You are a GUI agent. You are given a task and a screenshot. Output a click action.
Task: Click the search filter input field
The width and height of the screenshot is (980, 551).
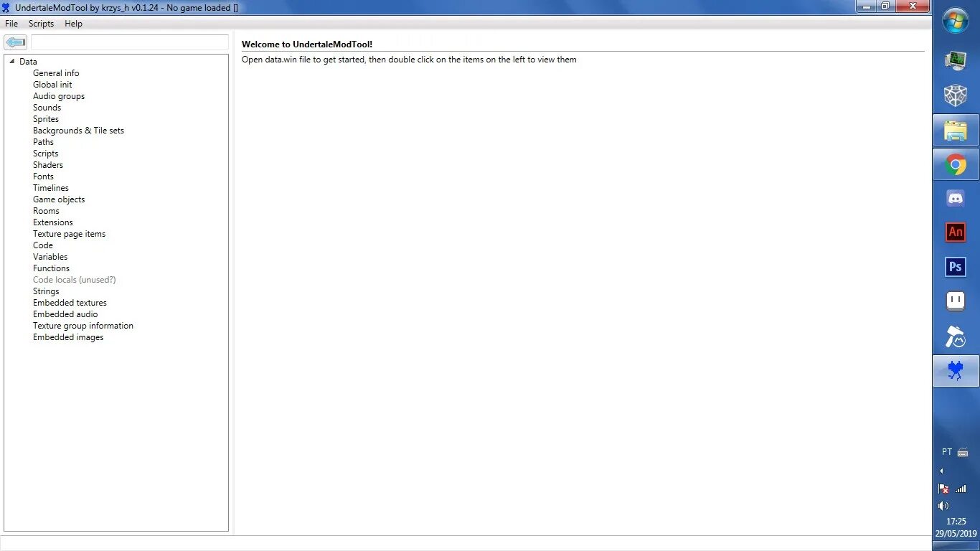pyautogui.click(x=130, y=42)
